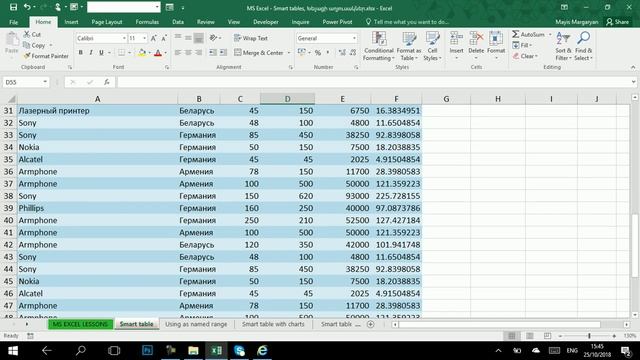The image size is (640, 360).
Task: Toggle align text right
Action: tap(199, 53)
